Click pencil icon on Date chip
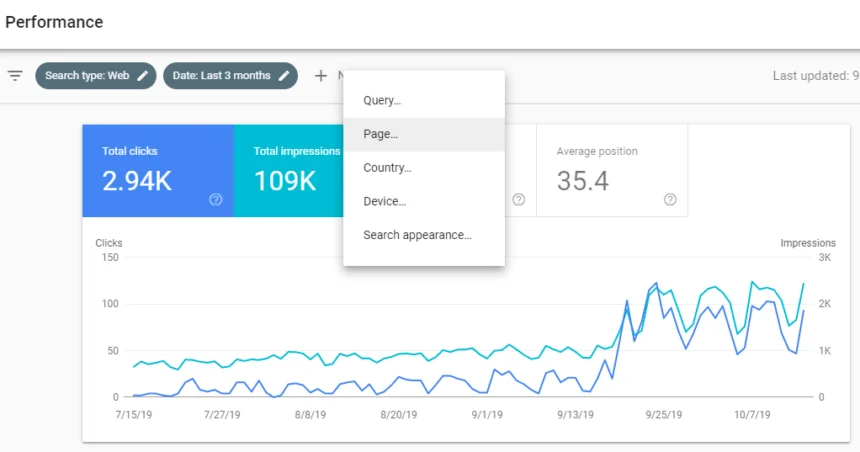Screen dimensions: 860x452 coord(284,76)
